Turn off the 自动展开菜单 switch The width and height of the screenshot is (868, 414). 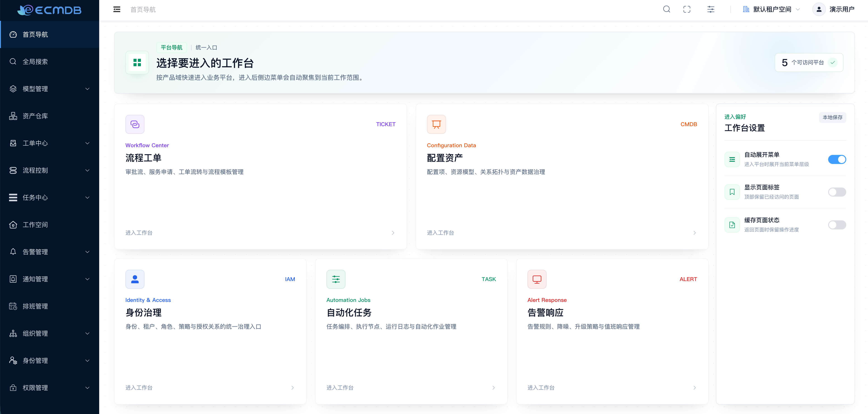[837, 159]
